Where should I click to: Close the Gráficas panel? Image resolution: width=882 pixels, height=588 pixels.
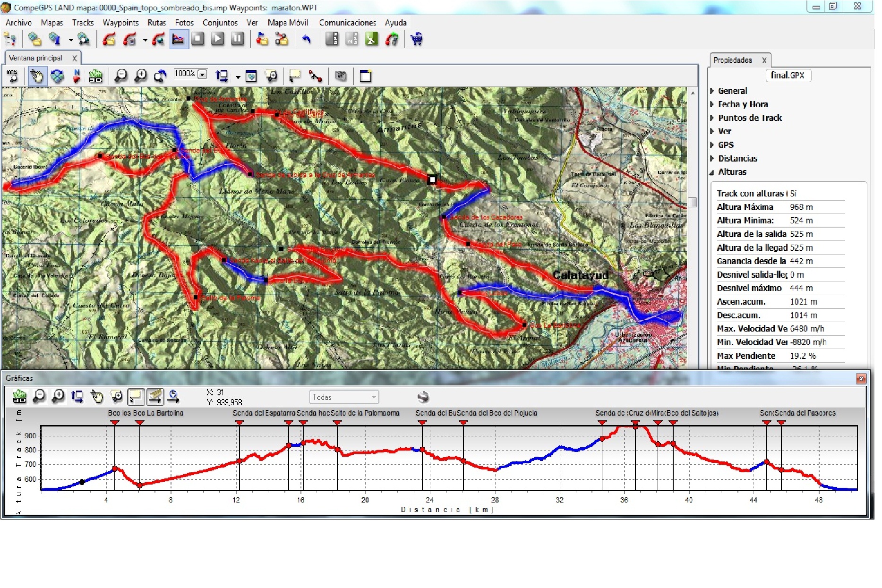pyautogui.click(x=861, y=379)
